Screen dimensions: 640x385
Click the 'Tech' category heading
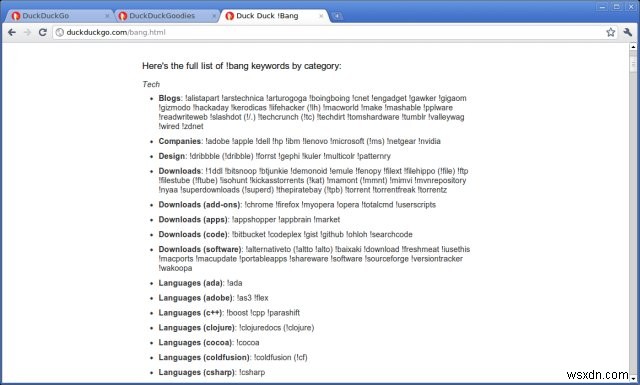coord(151,84)
